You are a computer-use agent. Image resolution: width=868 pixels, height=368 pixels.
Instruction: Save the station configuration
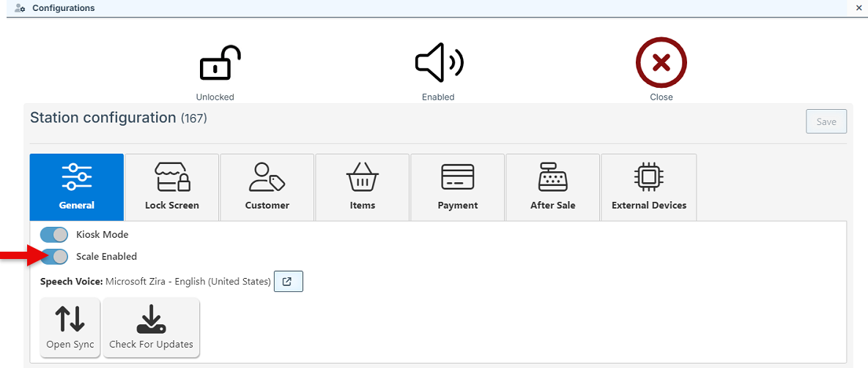(826, 121)
